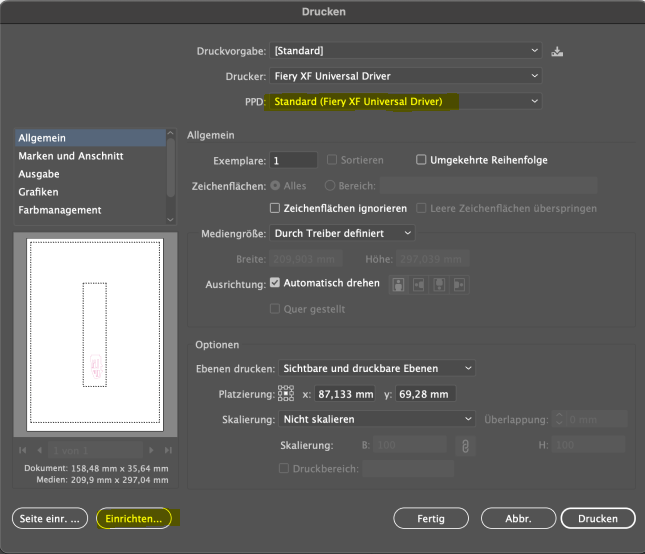Check Leere Zeichenflächen überspringen

(x=421, y=208)
